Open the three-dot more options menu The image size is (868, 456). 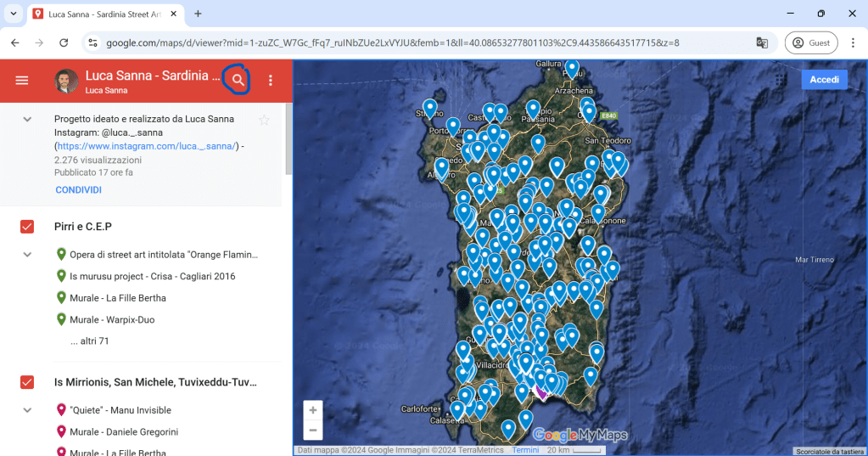271,81
